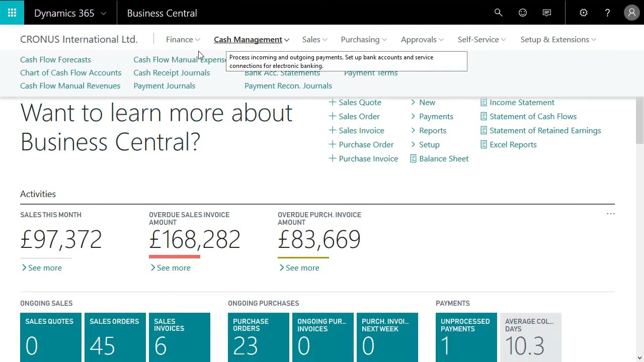Click the search magnifier icon

coord(498,13)
